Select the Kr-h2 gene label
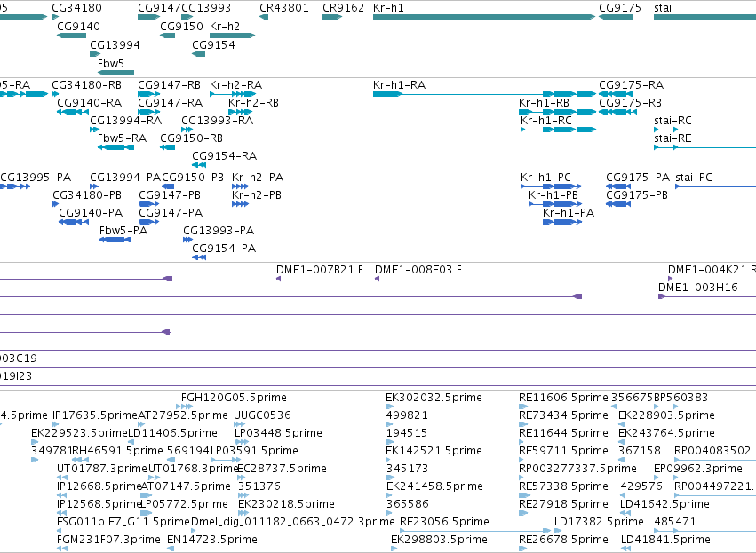Screen dimensions: 756x553 coord(225,27)
